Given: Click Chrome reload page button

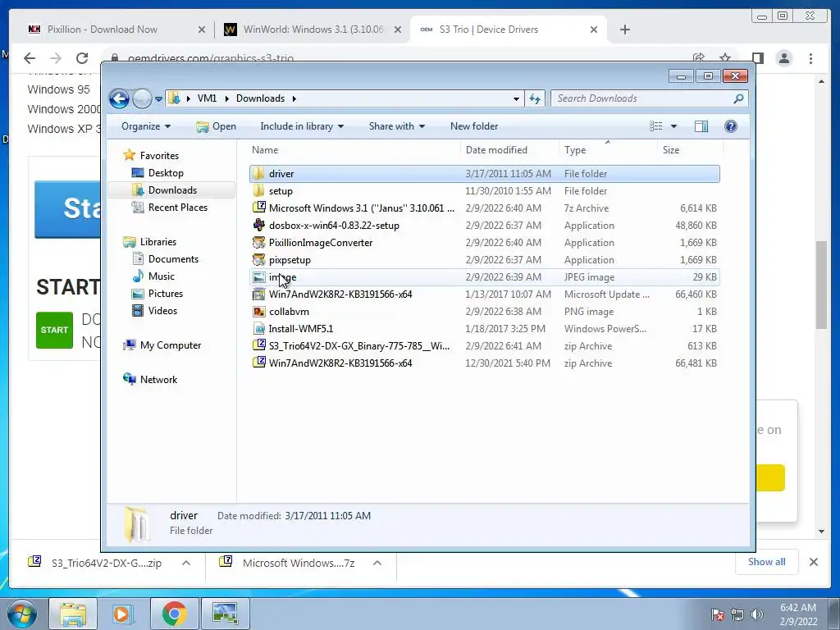Looking at the screenshot, I should (x=81, y=58).
